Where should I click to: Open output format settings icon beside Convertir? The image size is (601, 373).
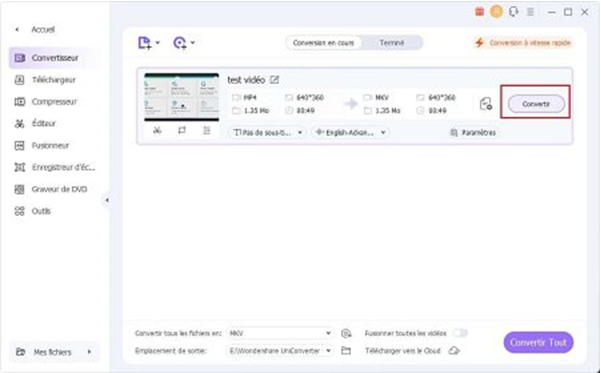pyautogui.click(x=486, y=104)
